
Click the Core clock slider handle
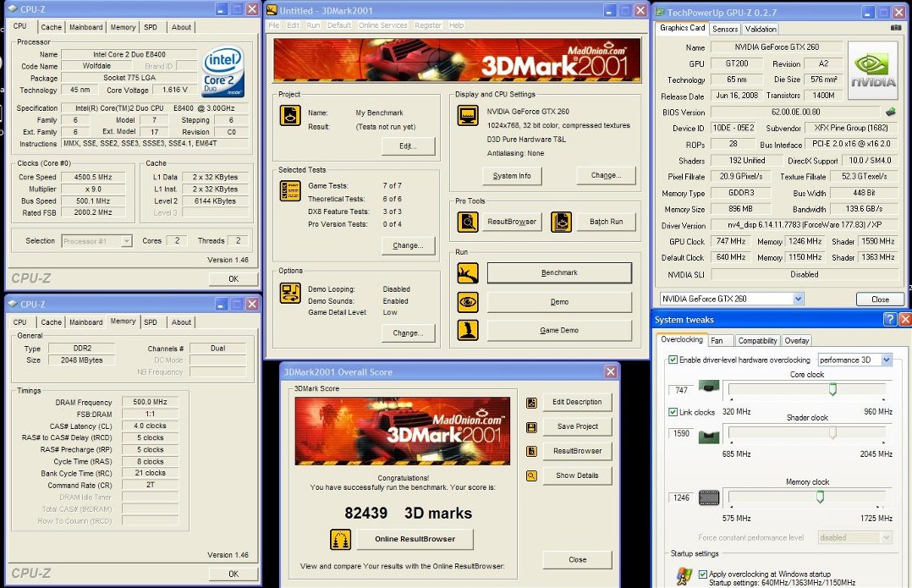pyautogui.click(x=832, y=389)
